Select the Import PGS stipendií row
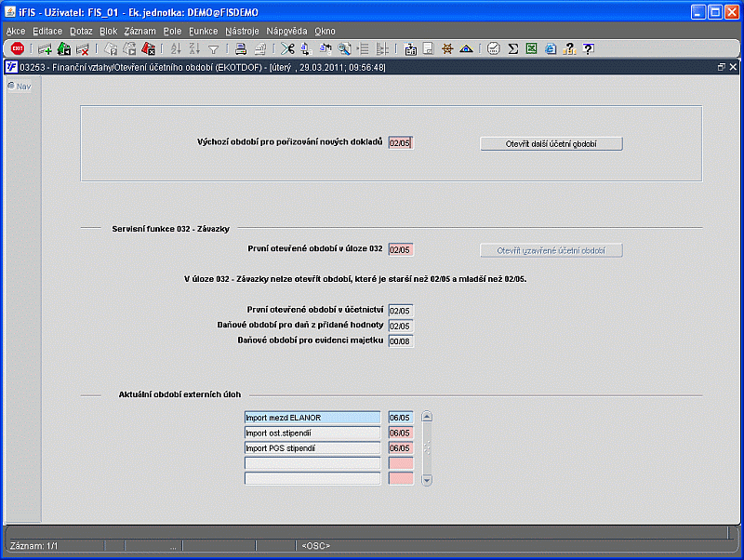This screenshot has width=744, height=560. 312,448
